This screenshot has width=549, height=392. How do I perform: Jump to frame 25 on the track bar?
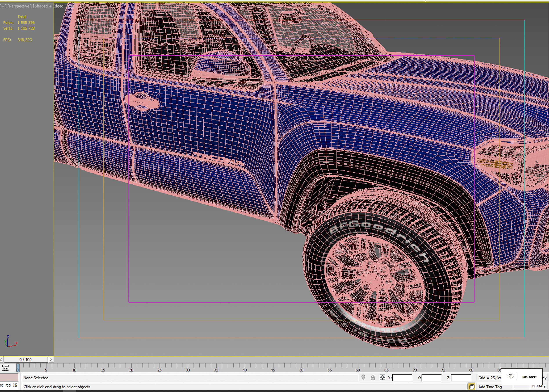(x=159, y=370)
